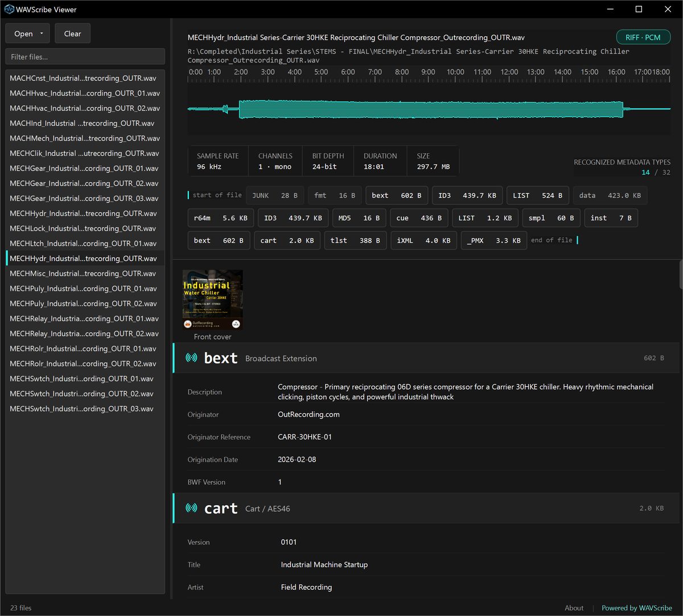
Task: Click the RIFF · PCM format badge
Action: [x=643, y=38]
